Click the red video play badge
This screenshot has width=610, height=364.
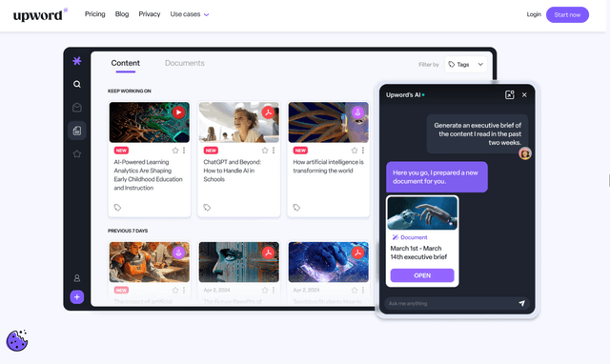[x=178, y=112]
